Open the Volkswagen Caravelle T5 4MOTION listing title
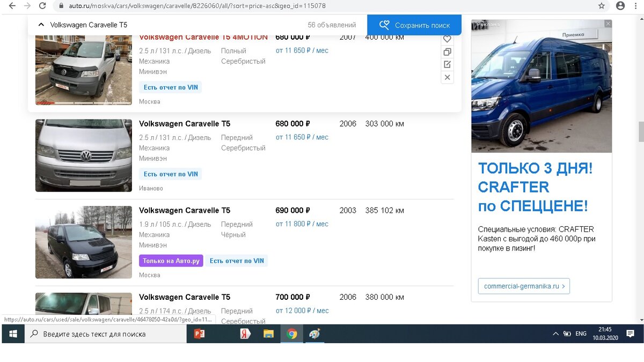 pos(203,38)
